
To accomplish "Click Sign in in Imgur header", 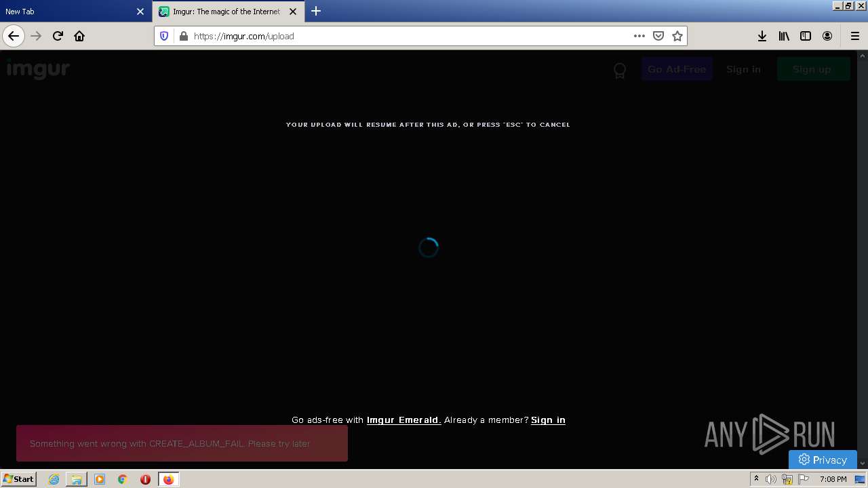I will click(x=743, y=69).
